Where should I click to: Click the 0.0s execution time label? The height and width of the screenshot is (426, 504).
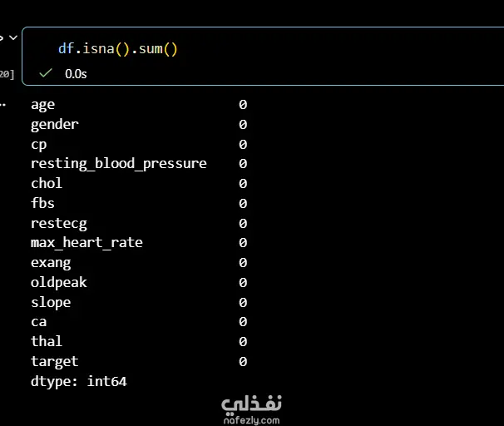76,74
